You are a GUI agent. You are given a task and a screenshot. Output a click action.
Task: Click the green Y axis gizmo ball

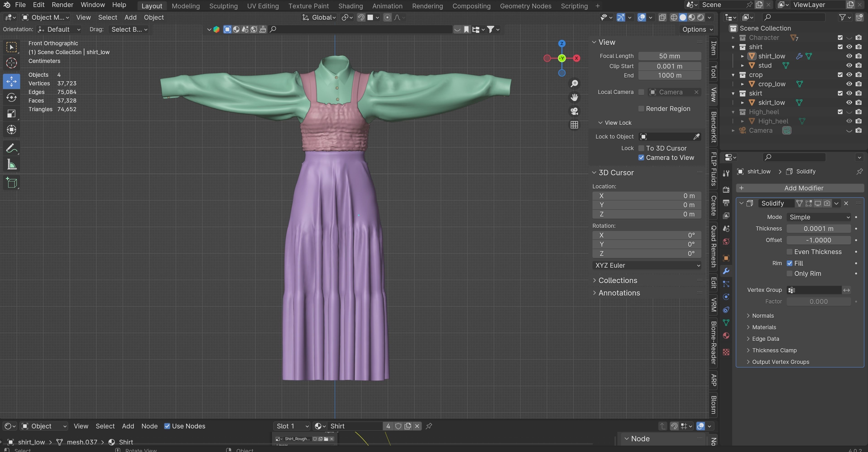[x=562, y=58]
